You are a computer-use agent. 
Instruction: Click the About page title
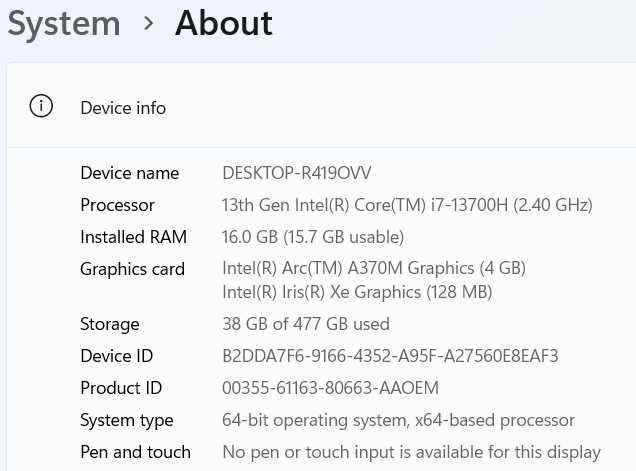[x=223, y=23]
